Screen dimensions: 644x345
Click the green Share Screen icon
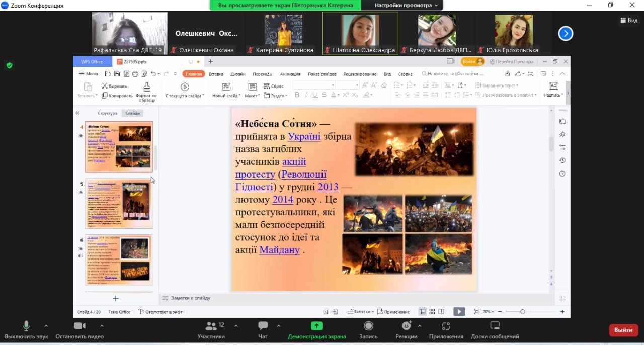(316, 326)
